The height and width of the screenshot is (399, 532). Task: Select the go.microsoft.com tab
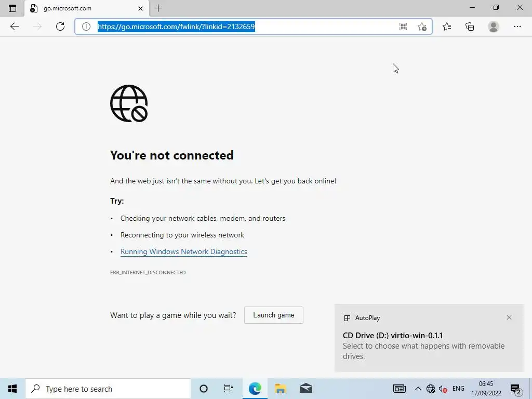pos(87,8)
